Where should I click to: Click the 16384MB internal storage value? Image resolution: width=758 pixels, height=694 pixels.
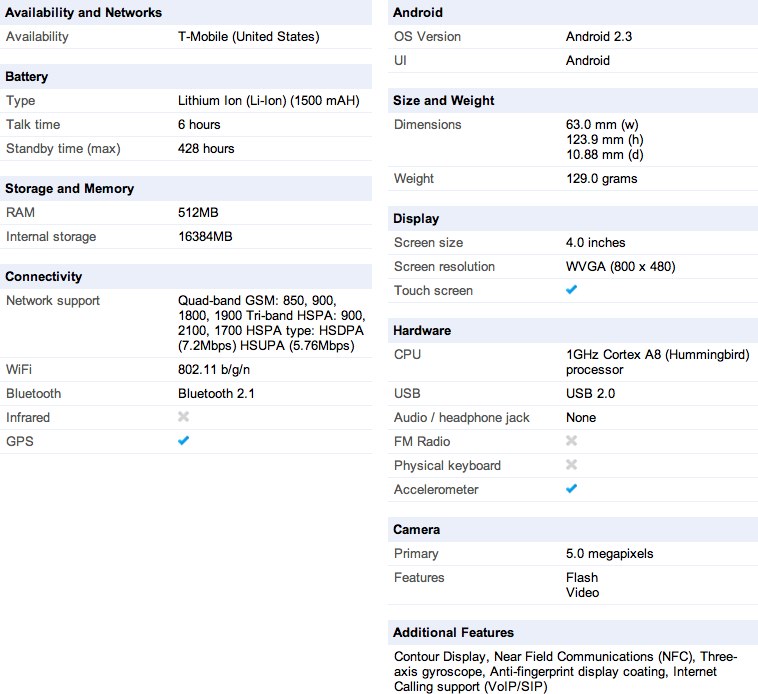(205, 237)
